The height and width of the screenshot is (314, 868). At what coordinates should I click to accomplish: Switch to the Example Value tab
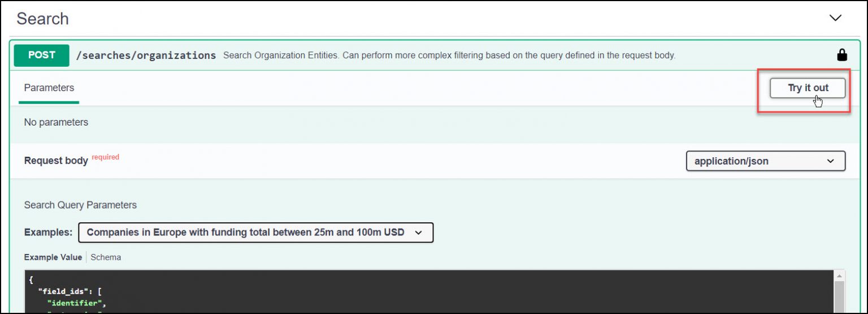point(53,257)
